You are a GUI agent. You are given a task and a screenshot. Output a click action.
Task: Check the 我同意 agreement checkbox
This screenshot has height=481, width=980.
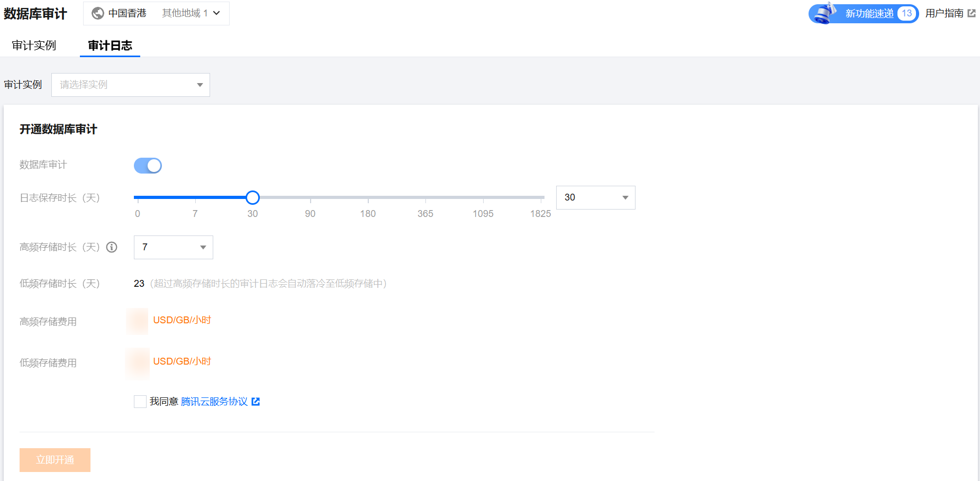point(140,402)
